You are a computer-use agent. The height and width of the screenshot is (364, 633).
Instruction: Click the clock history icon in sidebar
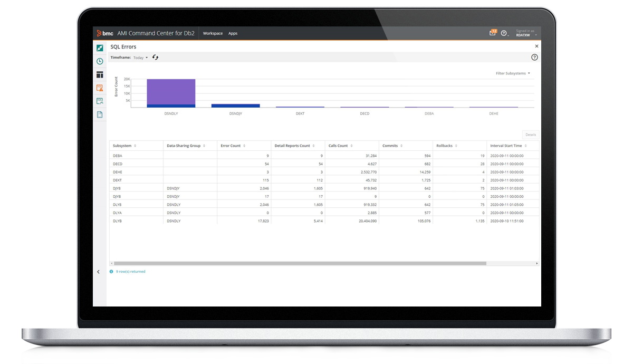click(x=100, y=61)
